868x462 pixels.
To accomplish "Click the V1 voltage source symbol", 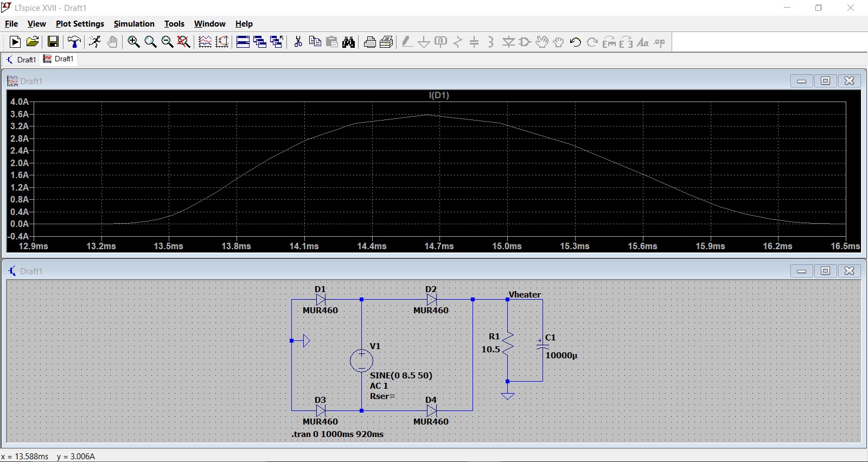I will (x=361, y=360).
